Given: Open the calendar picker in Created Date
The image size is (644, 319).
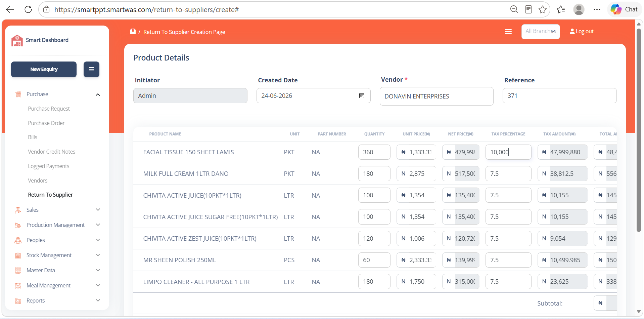Looking at the screenshot, I should (362, 96).
